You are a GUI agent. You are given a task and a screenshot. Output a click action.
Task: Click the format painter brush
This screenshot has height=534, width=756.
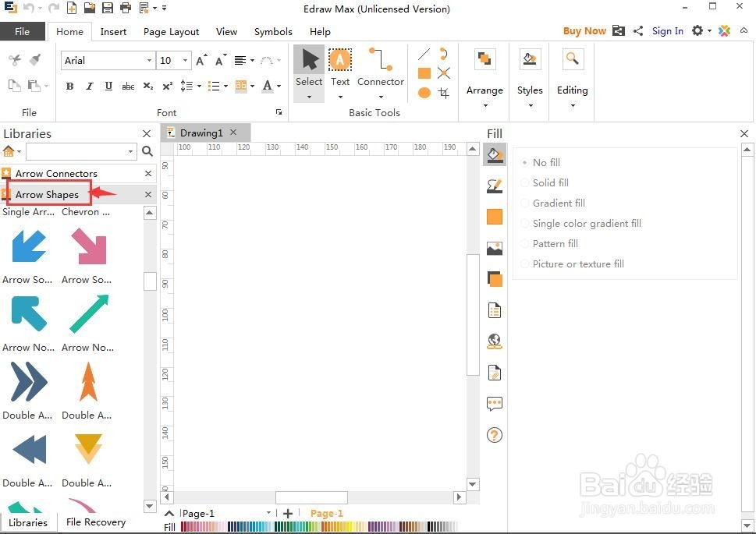34,60
